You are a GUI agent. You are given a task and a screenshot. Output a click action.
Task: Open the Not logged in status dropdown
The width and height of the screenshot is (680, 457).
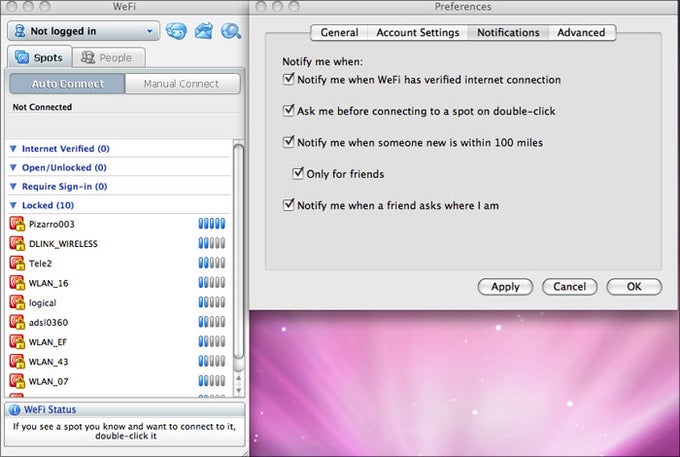[83, 31]
